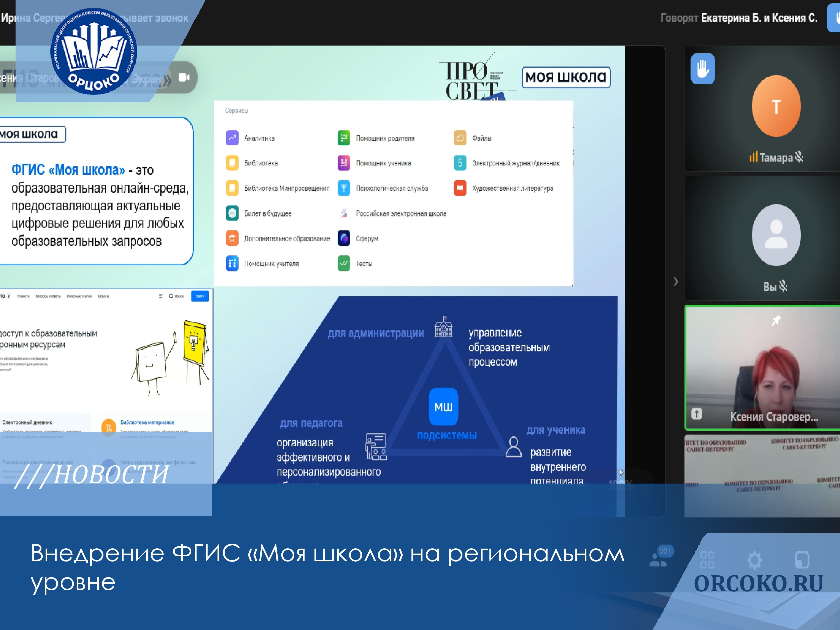The height and width of the screenshot is (630, 840).
Task: Open participants list with the 99+ badge
Action: (659, 558)
